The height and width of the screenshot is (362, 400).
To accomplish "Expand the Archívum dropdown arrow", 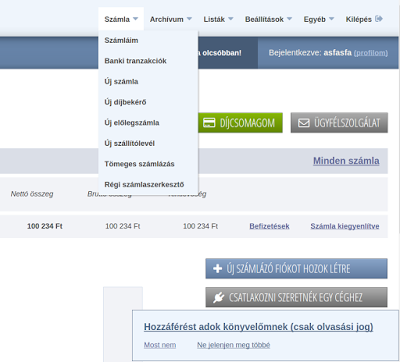I will [x=189, y=19].
